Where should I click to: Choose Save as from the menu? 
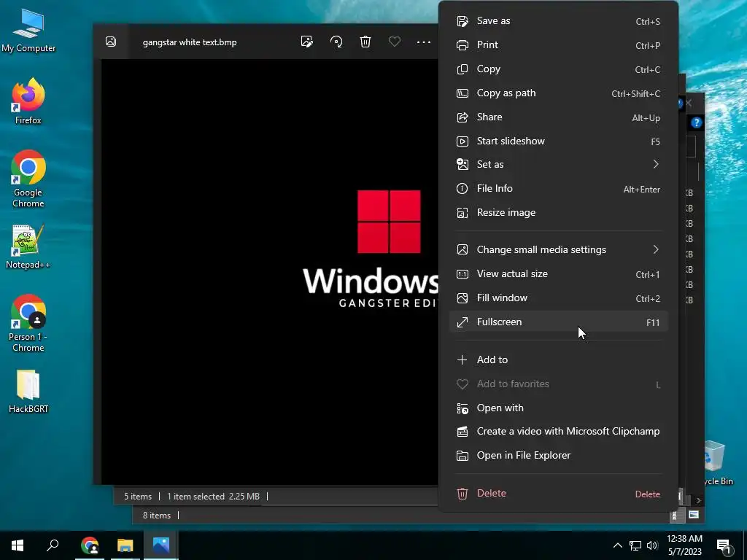(558, 21)
